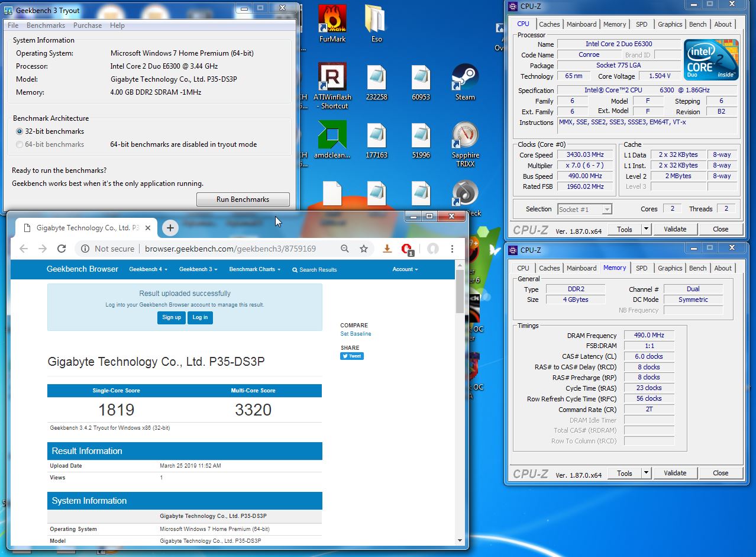The height and width of the screenshot is (557, 756).
Task: Open the 177163 file icon
Action: (376, 140)
